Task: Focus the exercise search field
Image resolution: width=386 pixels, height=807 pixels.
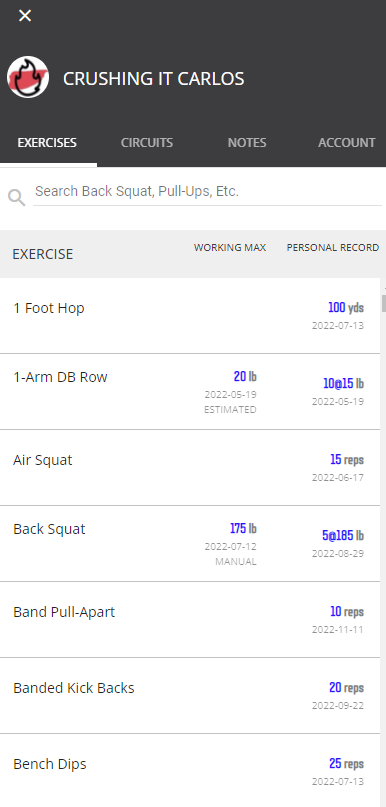Action: coord(207,192)
